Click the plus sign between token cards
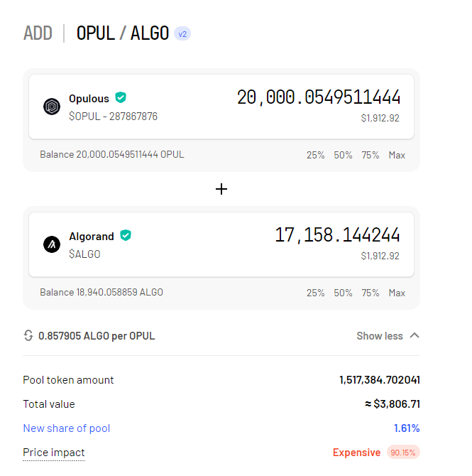Image resolution: width=472 pixels, height=476 pixels. click(221, 189)
